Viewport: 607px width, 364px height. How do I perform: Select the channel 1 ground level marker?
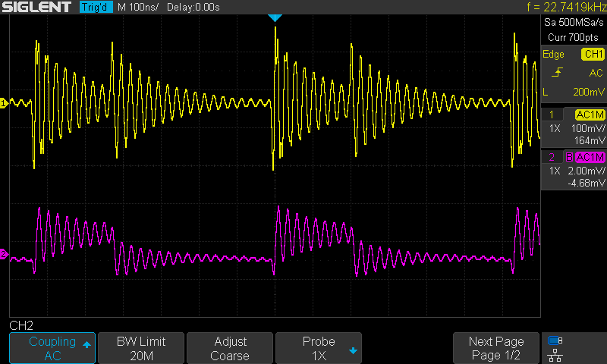click(4, 103)
